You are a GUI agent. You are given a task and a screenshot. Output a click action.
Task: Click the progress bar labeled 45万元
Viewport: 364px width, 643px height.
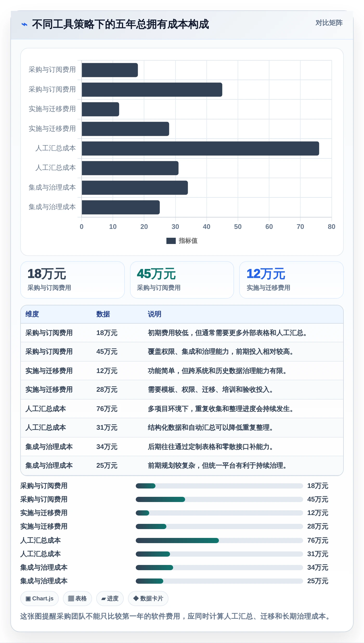tap(219, 499)
